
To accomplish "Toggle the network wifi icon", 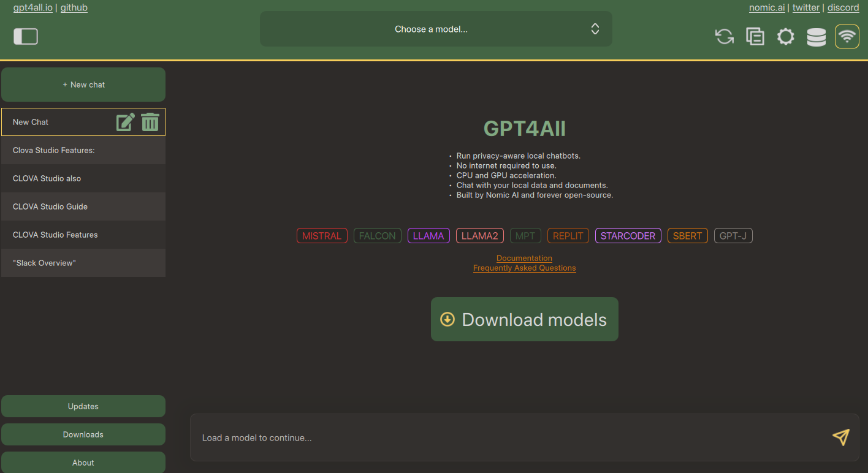I will tap(847, 37).
